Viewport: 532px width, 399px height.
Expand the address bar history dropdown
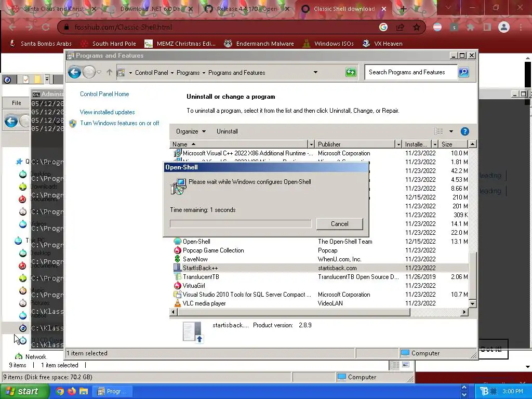click(x=315, y=72)
